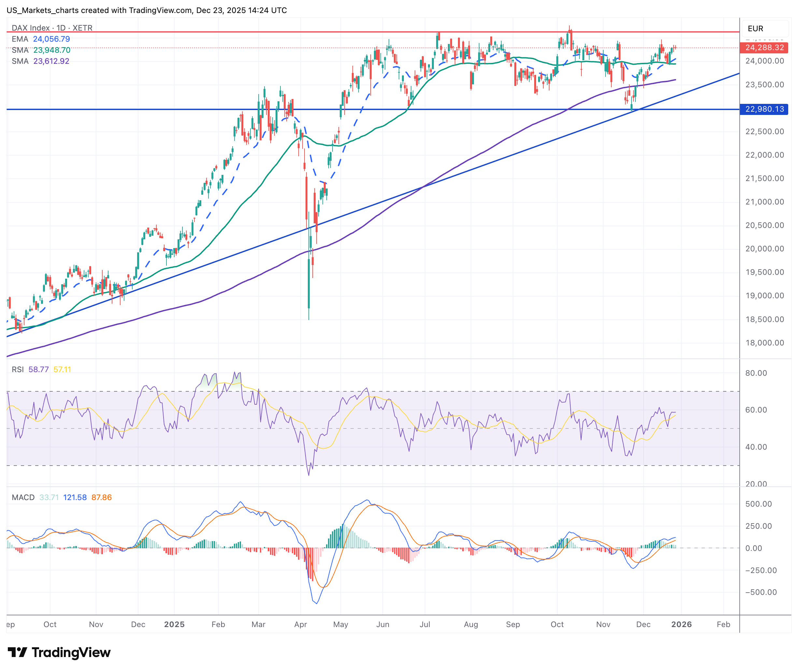Click the DAX Index 1D XETR title
The height and width of the screenshot is (672, 798).
tap(52, 28)
